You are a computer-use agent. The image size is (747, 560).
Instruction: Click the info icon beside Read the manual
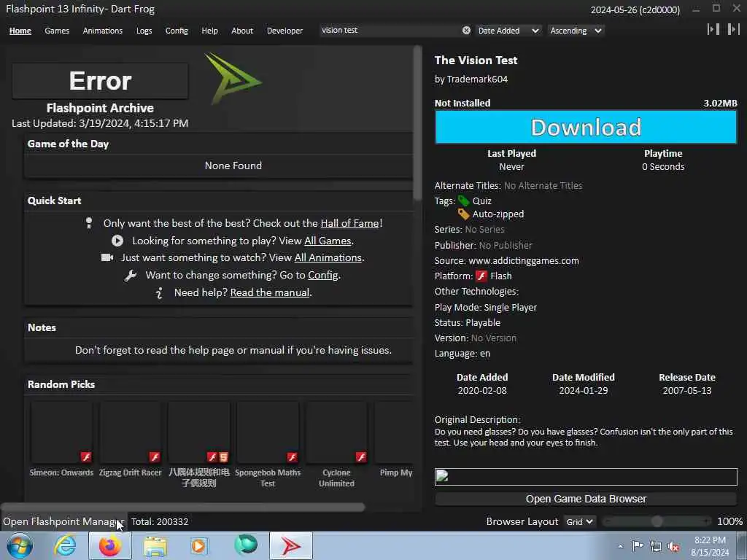click(160, 293)
